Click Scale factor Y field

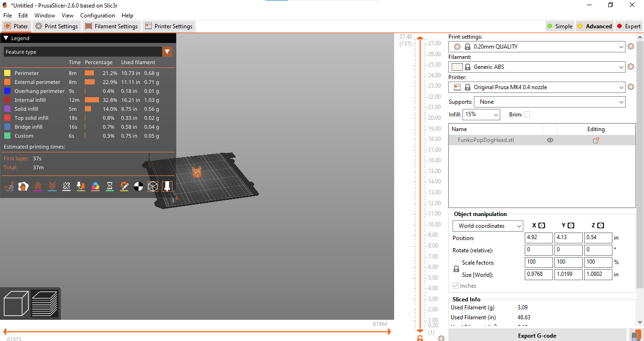coord(568,262)
